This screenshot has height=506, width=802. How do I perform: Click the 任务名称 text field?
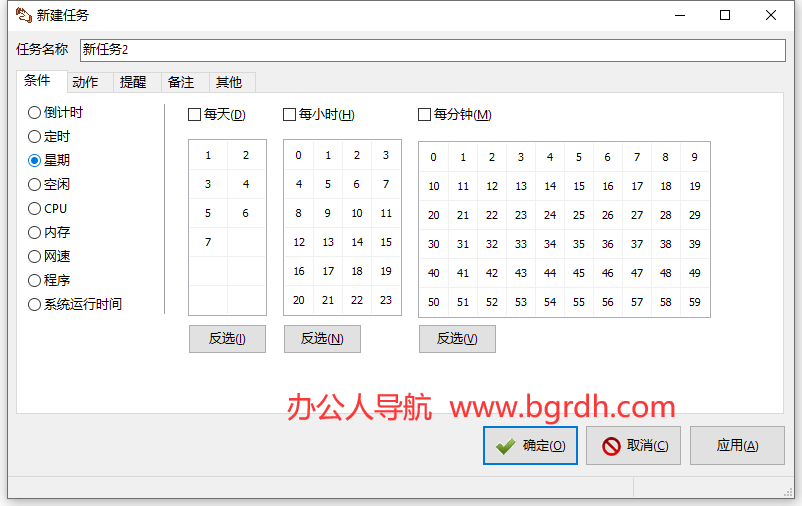pos(432,49)
